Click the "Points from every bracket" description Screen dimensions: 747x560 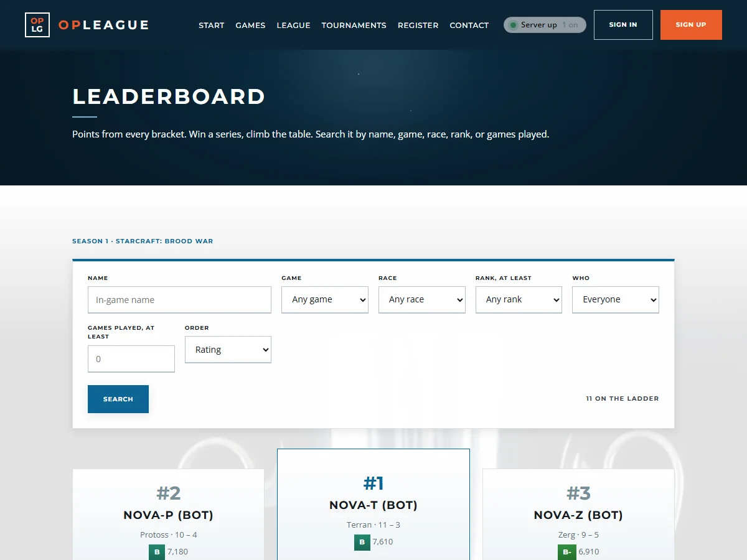pyautogui.click(x=311, y=134)
